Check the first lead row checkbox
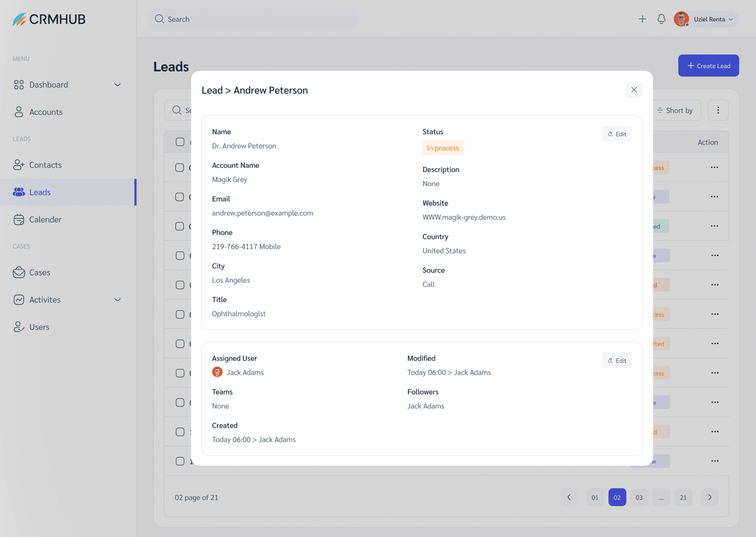This screenshot has width=756, height=537. pyautogui.click(x=180, y=167)
